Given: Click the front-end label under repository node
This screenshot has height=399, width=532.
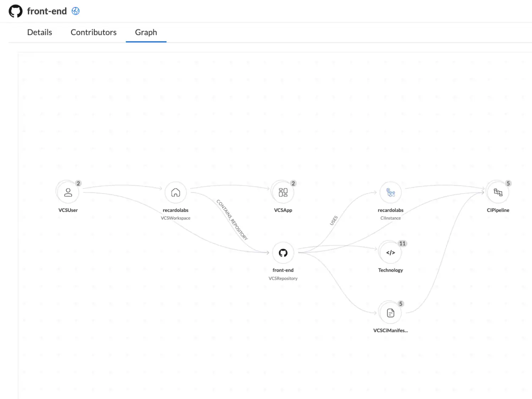Looking at the screenshot, I should point(283,270).
